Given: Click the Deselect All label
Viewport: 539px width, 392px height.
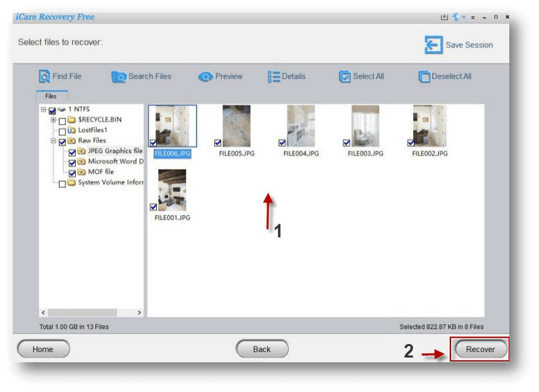Looking at the screenshot, I should coord(451,76).
